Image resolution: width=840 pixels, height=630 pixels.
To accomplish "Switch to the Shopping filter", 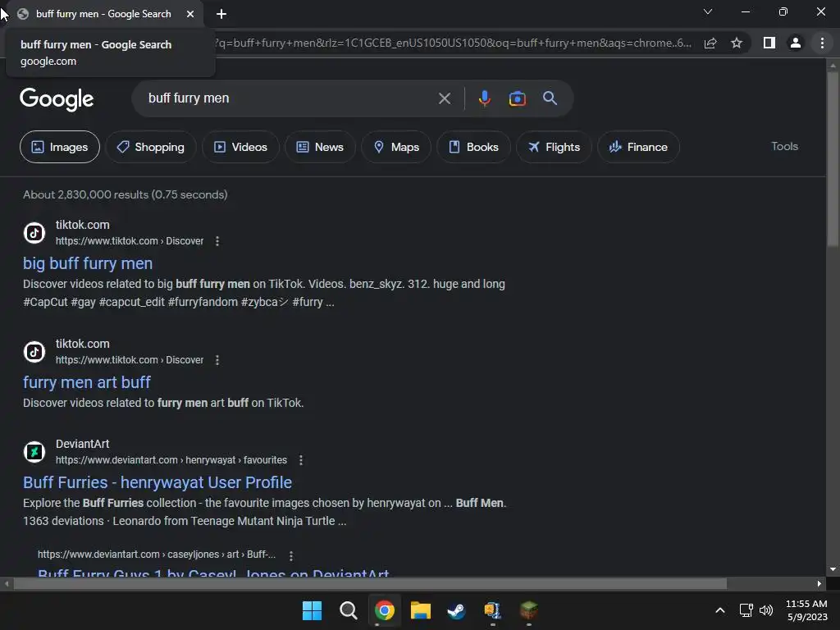I will tap(151, 147).
